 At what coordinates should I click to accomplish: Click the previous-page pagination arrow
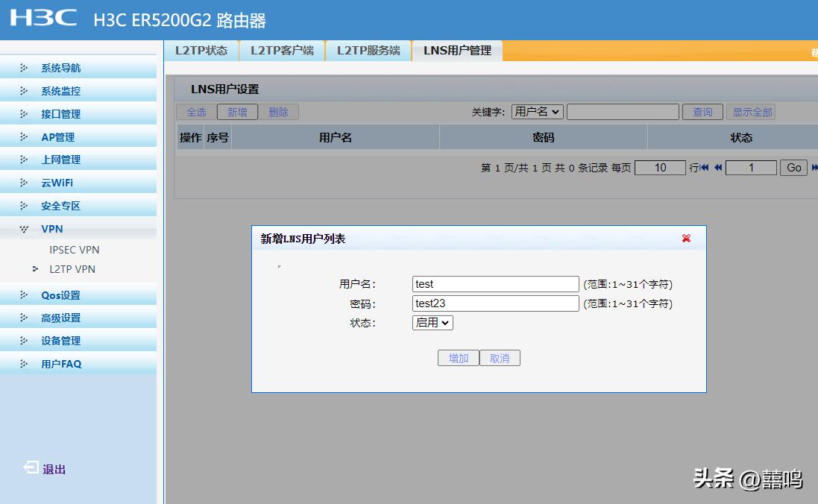pyautogui.click(x=717, y=168)
